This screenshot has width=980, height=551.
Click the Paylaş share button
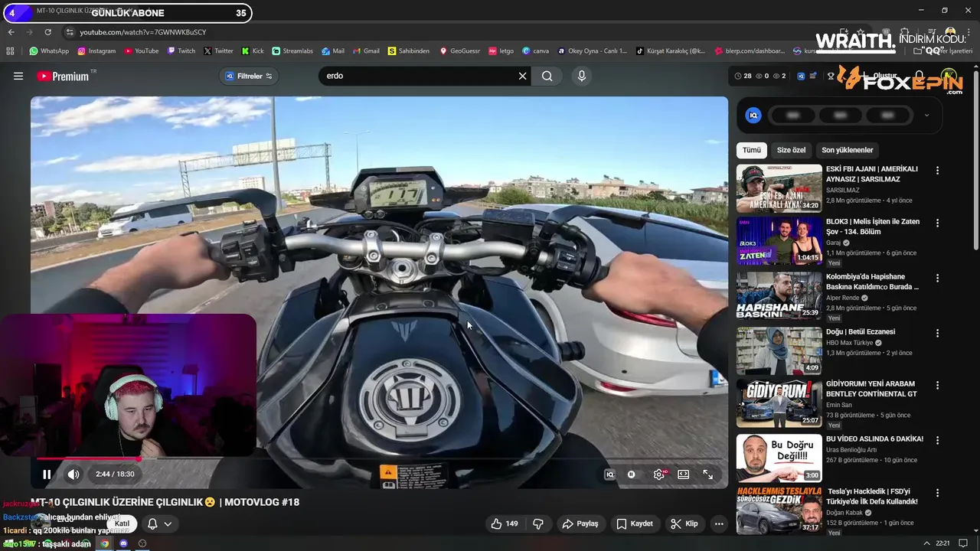(x=580, y=523)
